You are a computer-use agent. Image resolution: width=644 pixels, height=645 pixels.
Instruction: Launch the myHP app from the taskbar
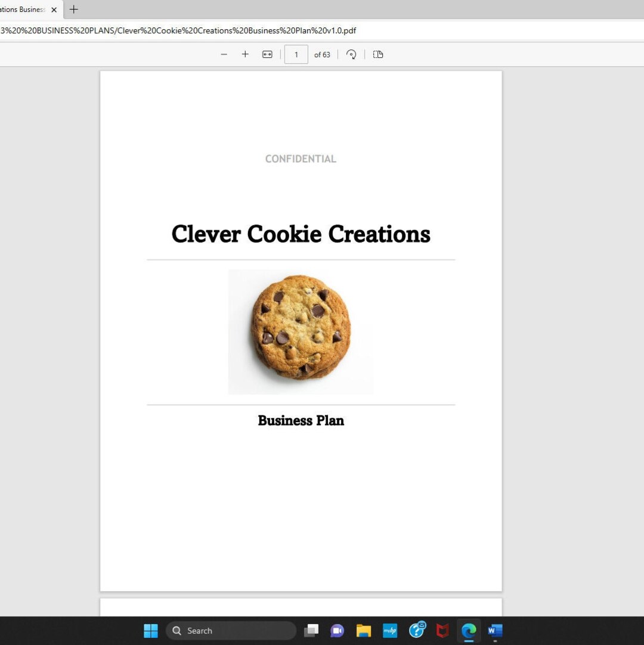tap(390, 630)
